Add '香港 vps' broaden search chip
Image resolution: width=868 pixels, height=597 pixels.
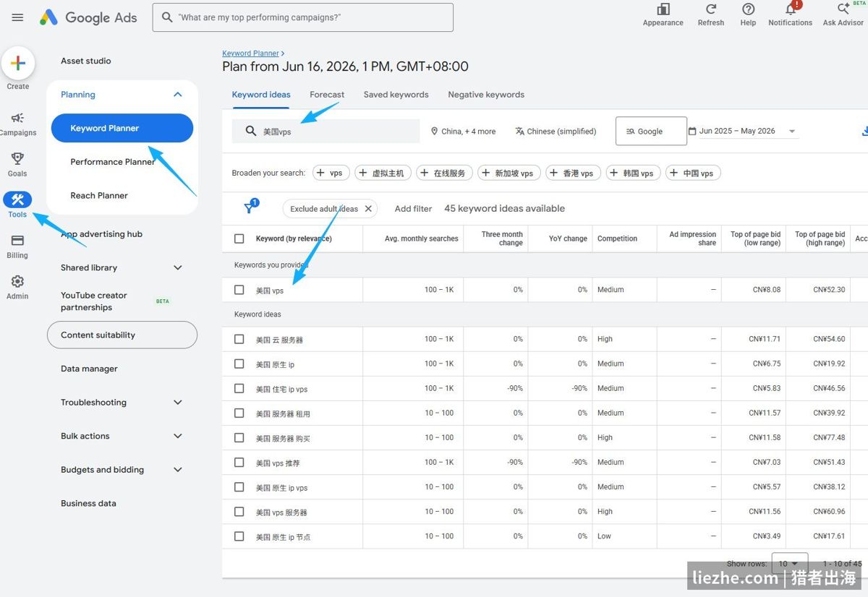pyautogui.click(x=573, y=173)
